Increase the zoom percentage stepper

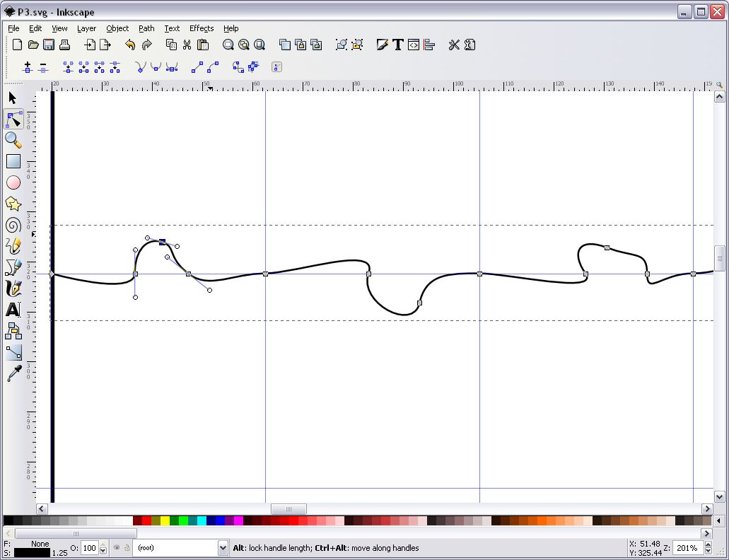click(x=708, y=544)
